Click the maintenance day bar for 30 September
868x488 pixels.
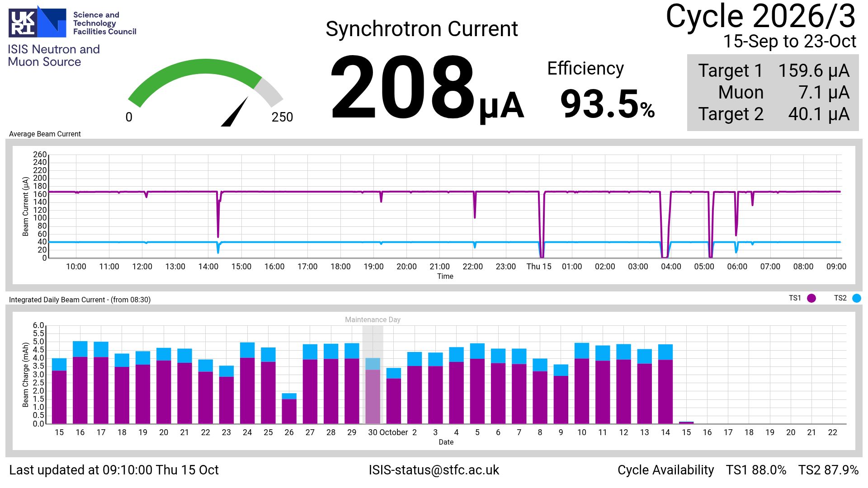point(373,391)
